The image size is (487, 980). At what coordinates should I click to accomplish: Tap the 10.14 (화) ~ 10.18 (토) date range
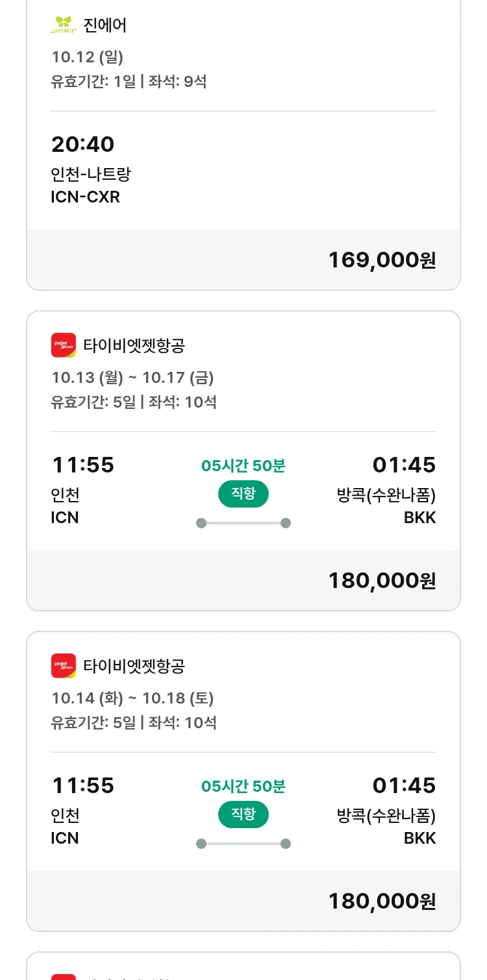[132, 698]
